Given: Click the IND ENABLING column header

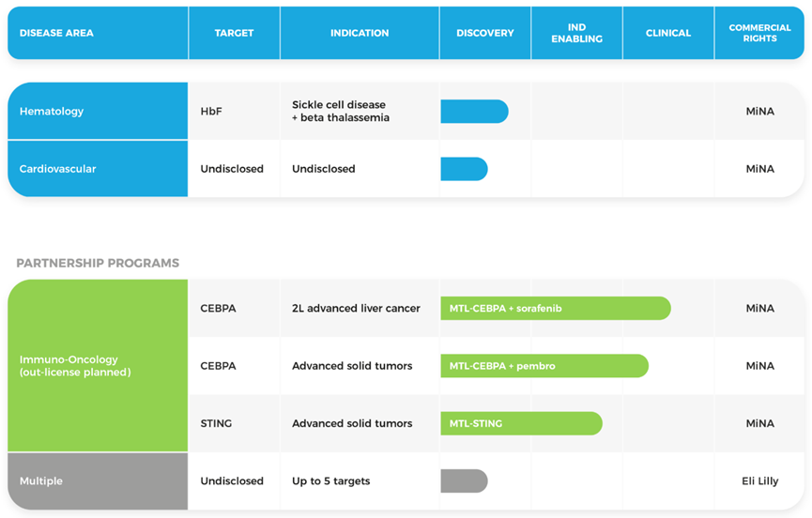Looking at the screenshot, I should [576, 33].
